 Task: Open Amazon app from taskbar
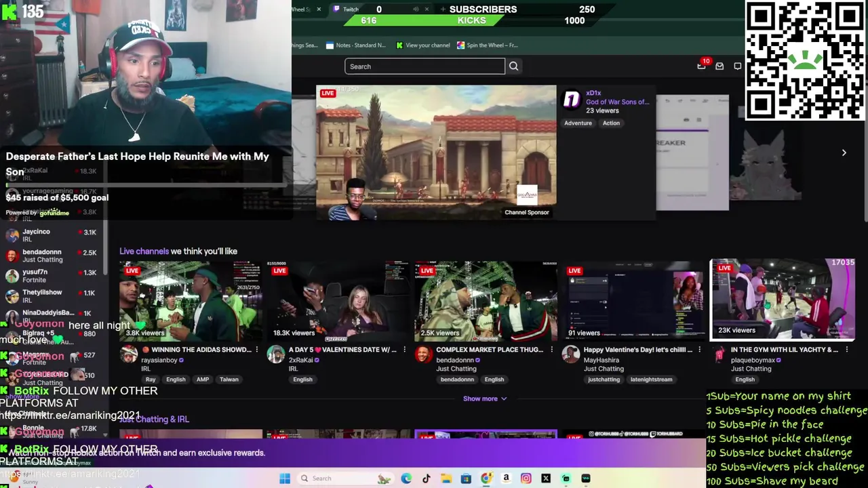[506, 479]
